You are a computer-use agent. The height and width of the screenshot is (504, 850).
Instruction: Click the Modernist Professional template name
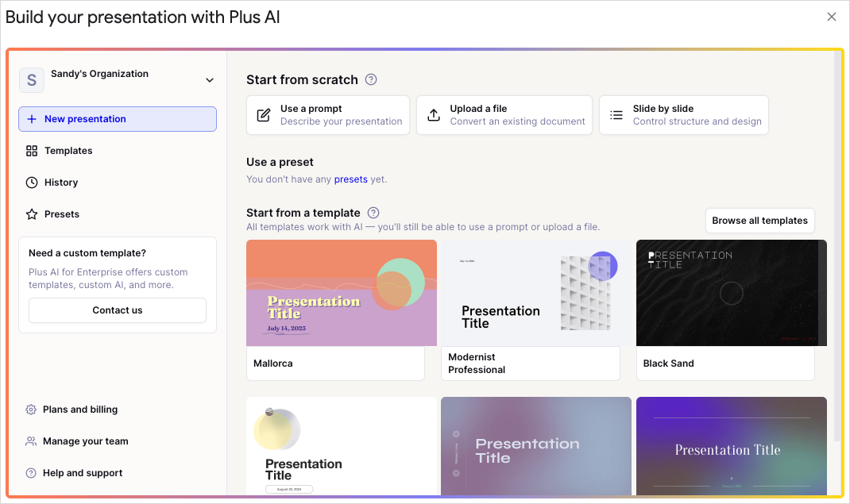click(x=477, y=364)
